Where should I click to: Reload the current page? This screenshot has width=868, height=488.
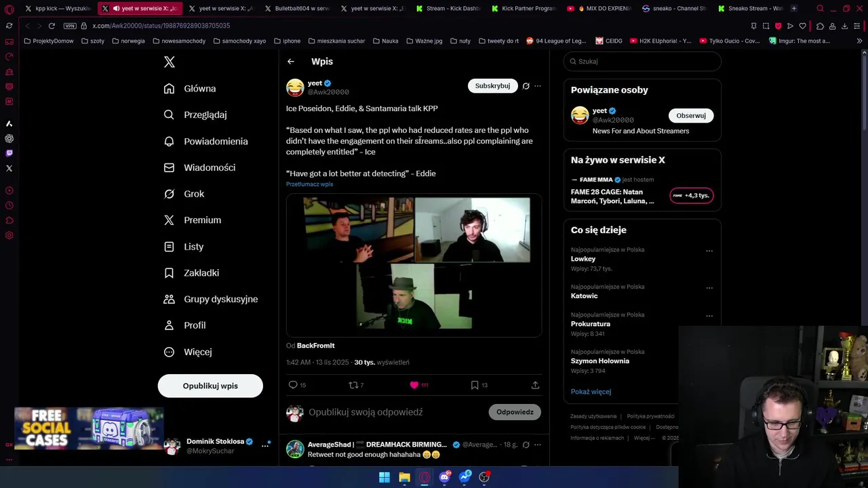tap(52, 26)
